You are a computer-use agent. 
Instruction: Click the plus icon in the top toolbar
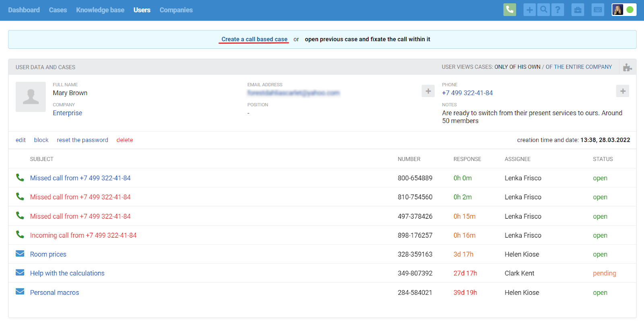point(529,10)
